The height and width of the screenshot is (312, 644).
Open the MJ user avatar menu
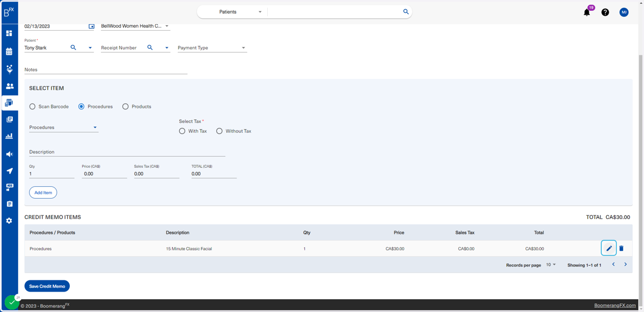coord(624,12)
